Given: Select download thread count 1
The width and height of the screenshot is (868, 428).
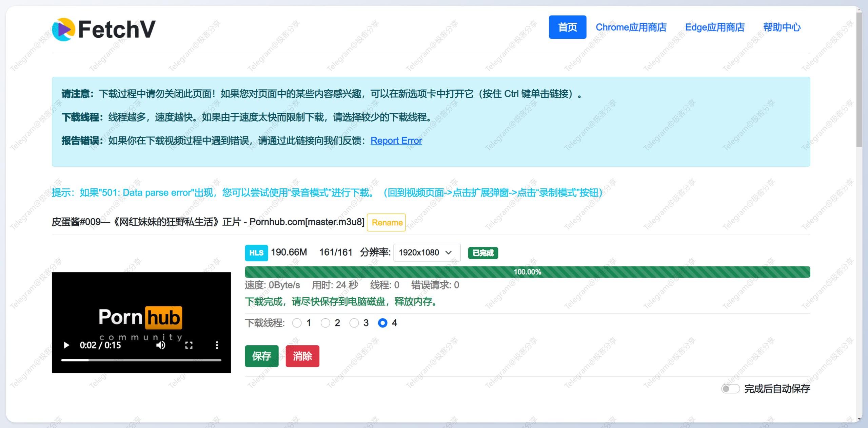Looking at the screenshot, I should [x=297, y=323].
